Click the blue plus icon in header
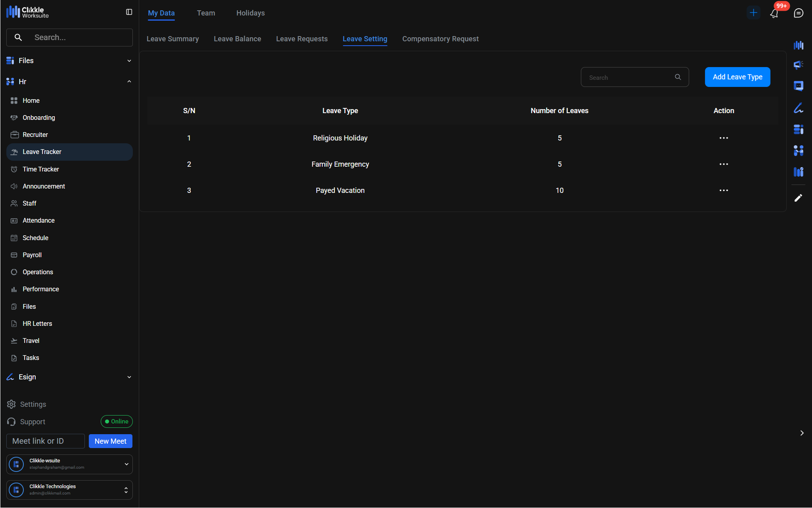Screen dimensions: 812x508 (x=753, y=13)
